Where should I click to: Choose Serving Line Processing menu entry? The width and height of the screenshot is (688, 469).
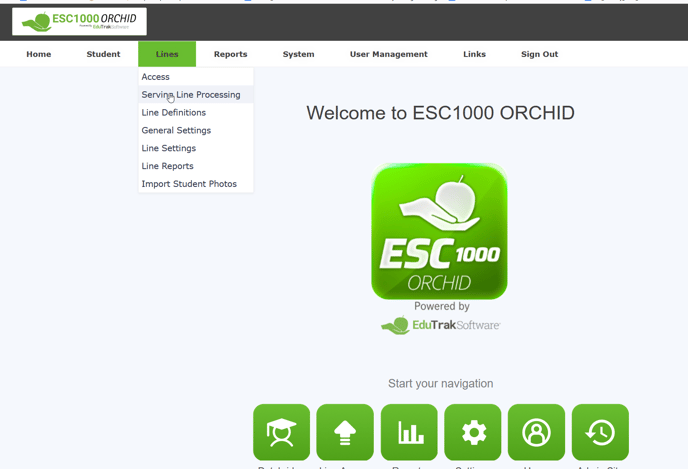(191, 95)
